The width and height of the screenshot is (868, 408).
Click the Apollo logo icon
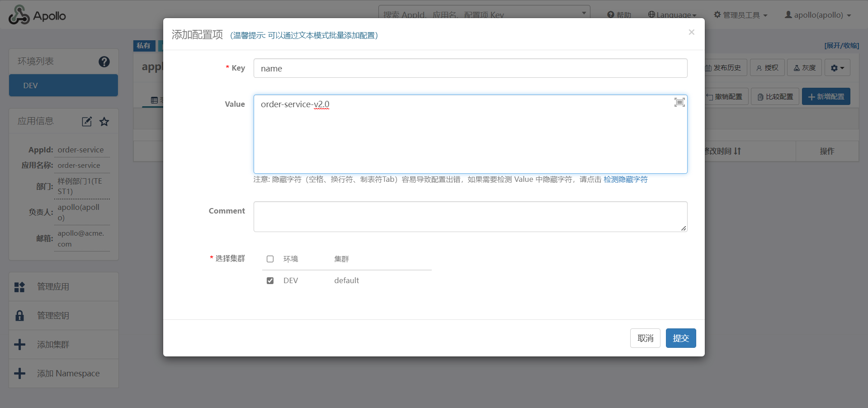point(19,15)
